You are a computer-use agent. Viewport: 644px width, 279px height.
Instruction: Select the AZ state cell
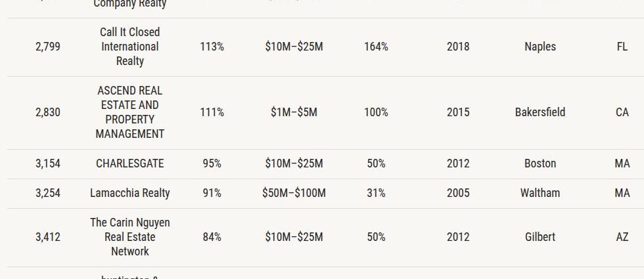click(622, 237)
